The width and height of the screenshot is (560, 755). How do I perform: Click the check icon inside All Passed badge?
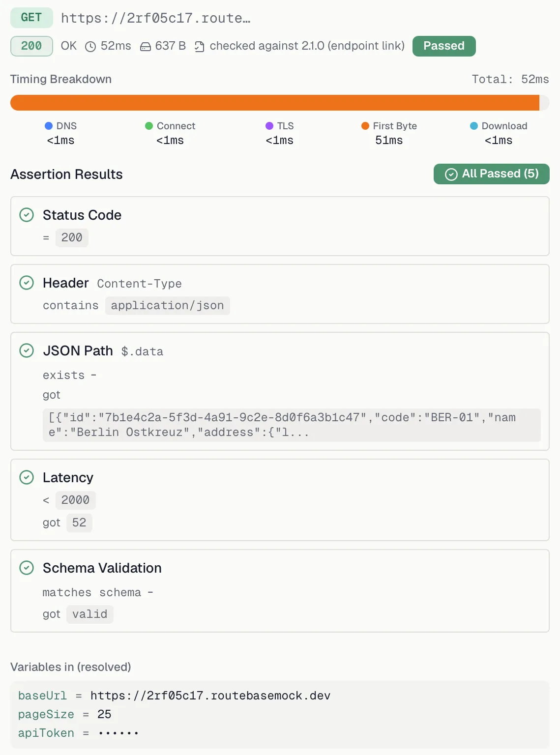pos(451,174)
